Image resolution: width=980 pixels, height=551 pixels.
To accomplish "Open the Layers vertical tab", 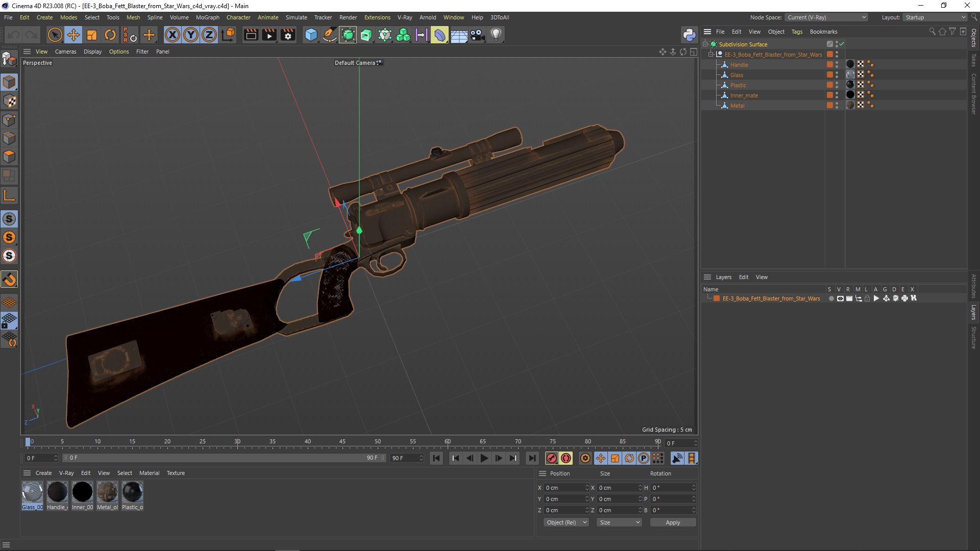I will pos(974,312).
